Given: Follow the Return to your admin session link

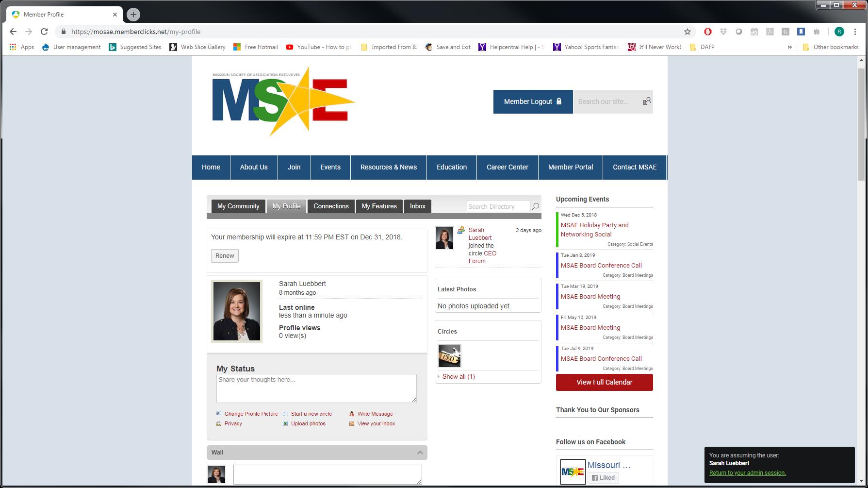Looking at the screenshot, I should 747,473.
